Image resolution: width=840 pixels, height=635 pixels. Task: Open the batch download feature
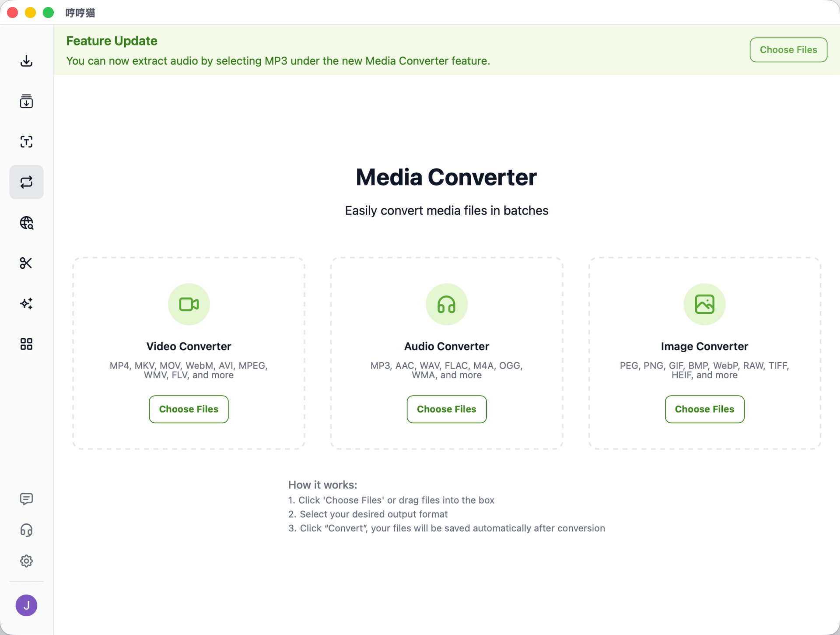pyautogui.click(x=26, y=102)
